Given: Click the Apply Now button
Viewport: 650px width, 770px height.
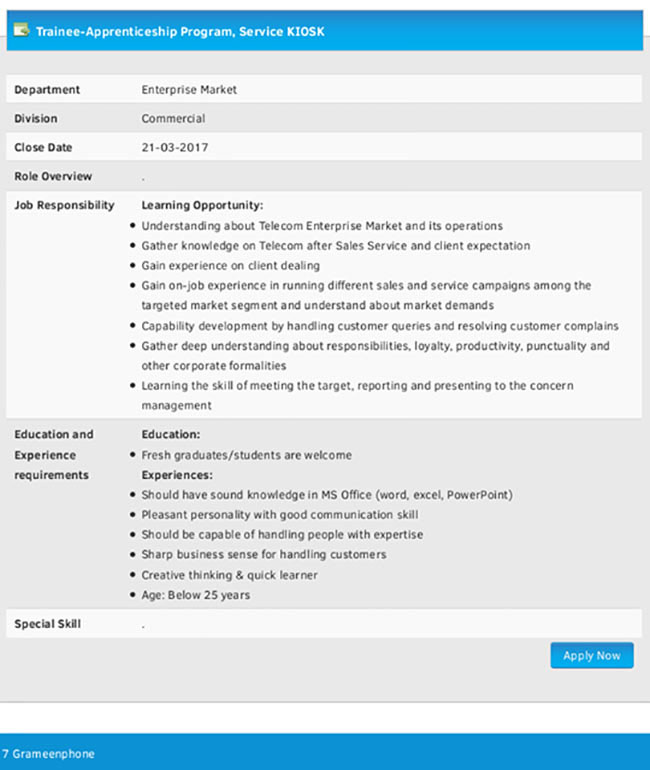Looking at the screenshot, I should point(591,656).
